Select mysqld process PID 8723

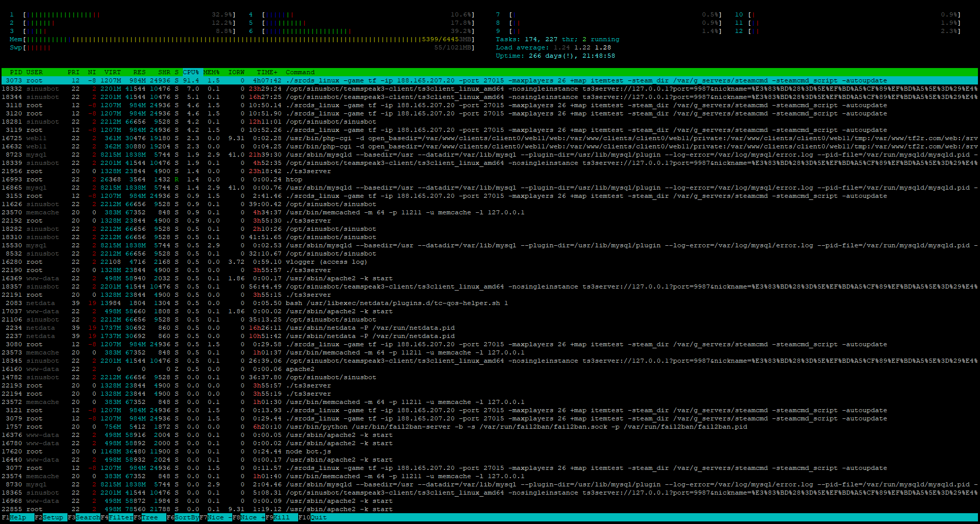click(x=490, y=155)
